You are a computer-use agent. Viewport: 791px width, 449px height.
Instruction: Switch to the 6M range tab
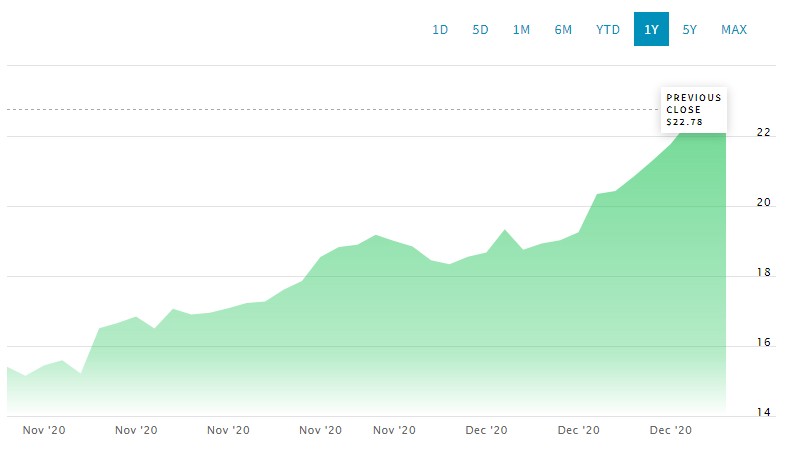[563, 30]
